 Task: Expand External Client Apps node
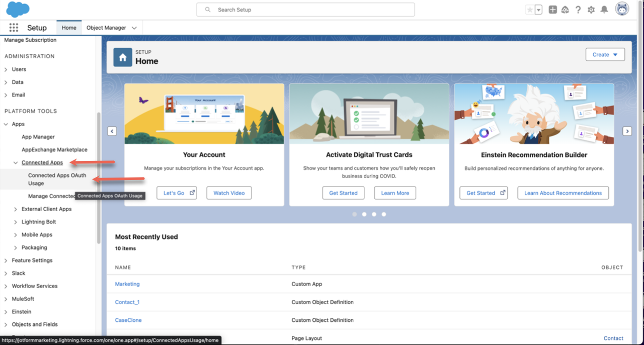click(x=16, y=209)
